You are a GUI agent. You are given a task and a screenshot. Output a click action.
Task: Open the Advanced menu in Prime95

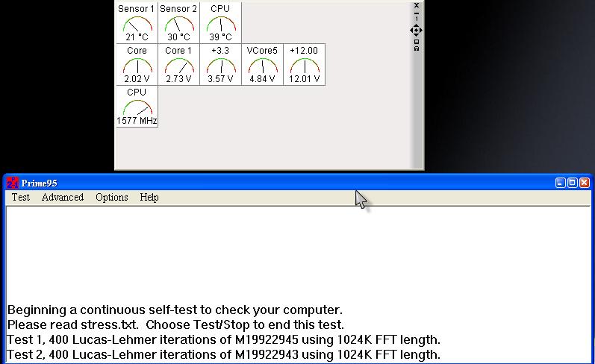[63, 197]
